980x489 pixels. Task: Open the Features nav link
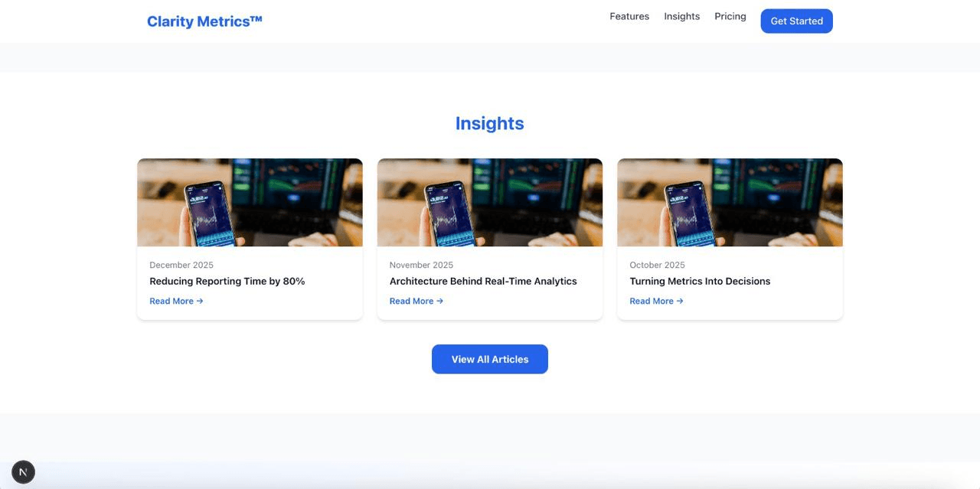tap(629, 16)
